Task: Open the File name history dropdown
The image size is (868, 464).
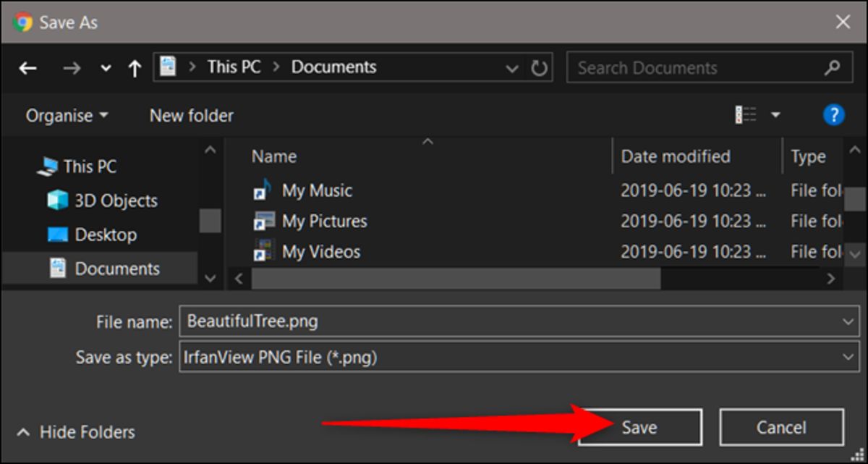Action: [x=849, y=321]
